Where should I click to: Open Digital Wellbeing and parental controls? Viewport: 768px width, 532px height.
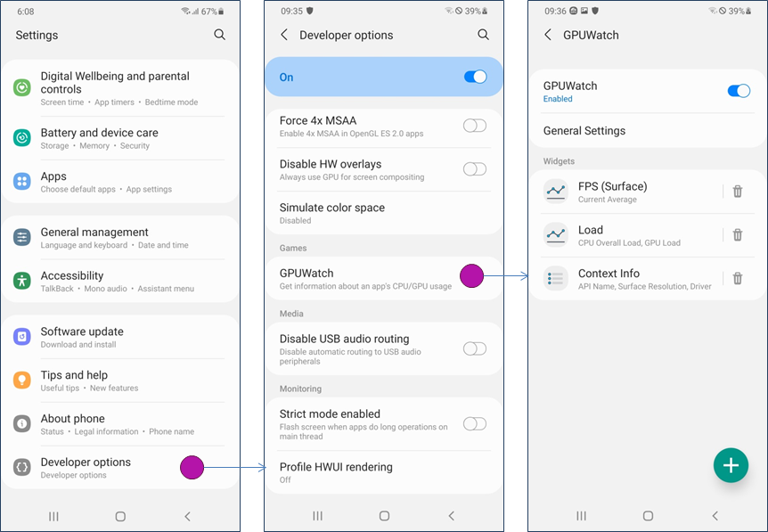point(114,88)
